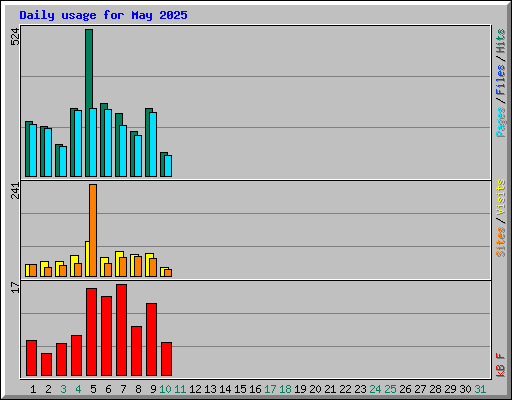Click the blue "Files" legend label
512x400 pixels.
click(500, 80)
